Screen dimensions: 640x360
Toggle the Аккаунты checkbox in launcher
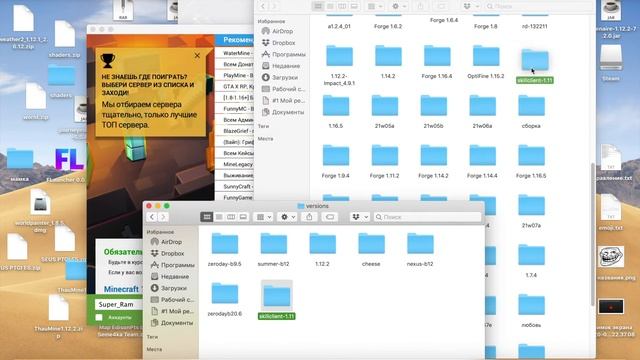pyautogui.click(x=99, y=317)
